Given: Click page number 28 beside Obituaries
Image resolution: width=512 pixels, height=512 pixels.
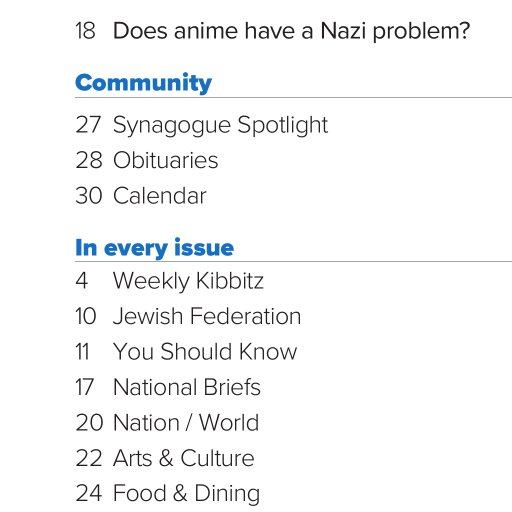Looking at the screenshot, I should pos(89,160).
